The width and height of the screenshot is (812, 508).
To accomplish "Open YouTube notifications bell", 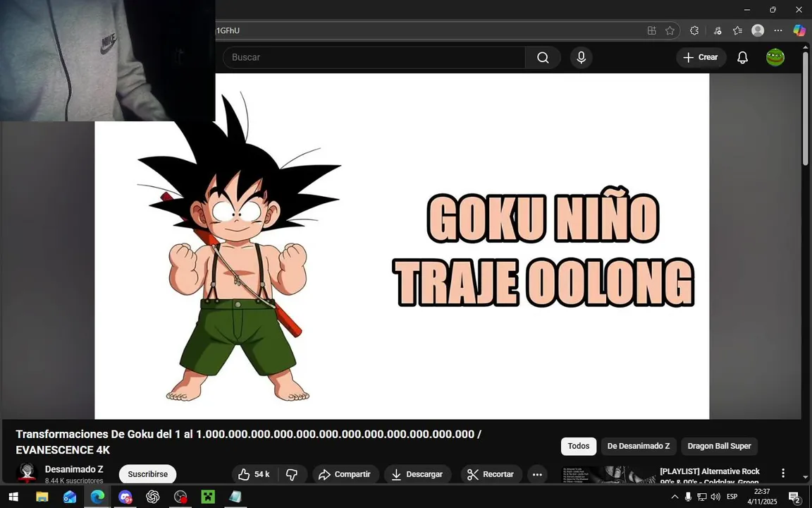I will (742, 58).
